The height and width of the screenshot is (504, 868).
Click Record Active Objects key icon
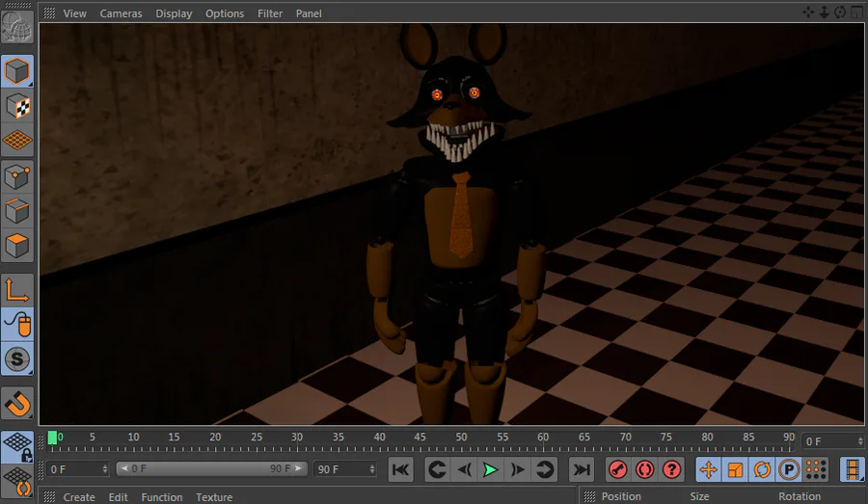(618, 469)
